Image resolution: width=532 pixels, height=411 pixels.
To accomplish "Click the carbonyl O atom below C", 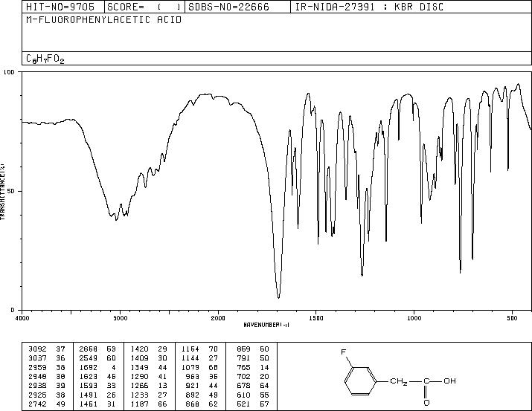I will [426, 403].
